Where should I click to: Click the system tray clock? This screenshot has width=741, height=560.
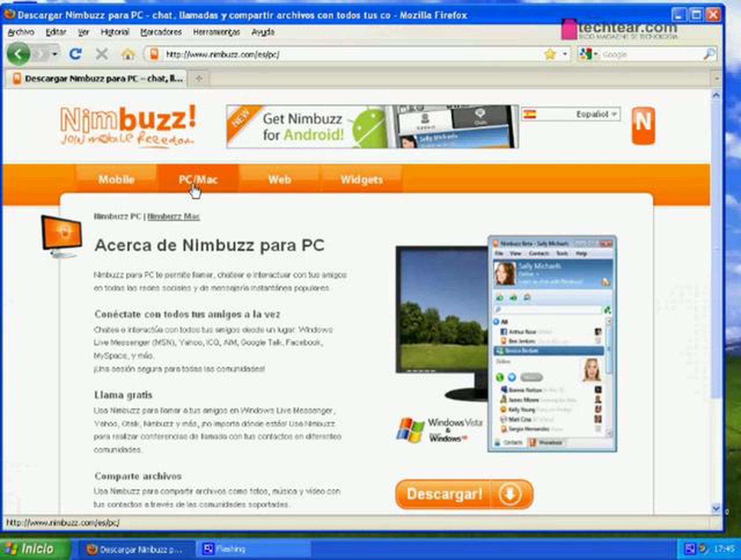click(x=724, y=549)
